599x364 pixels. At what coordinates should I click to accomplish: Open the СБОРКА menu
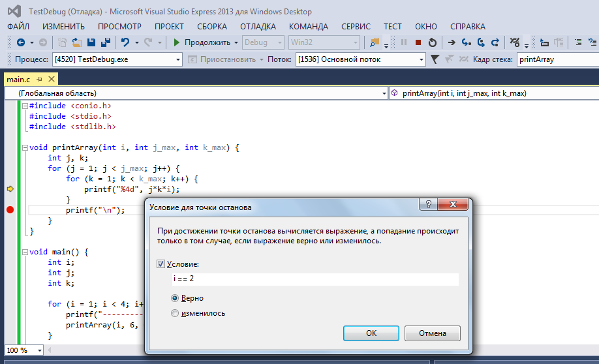tap(212, 26)
